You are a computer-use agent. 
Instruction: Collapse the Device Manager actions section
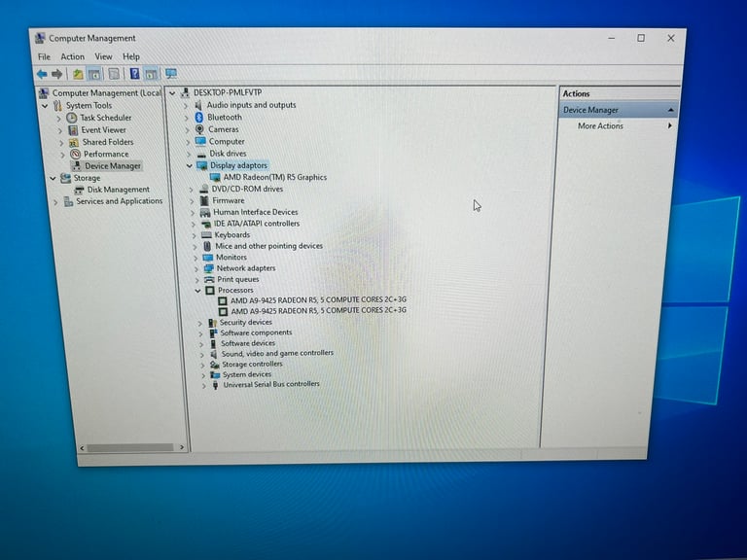[x=670, y=110]
